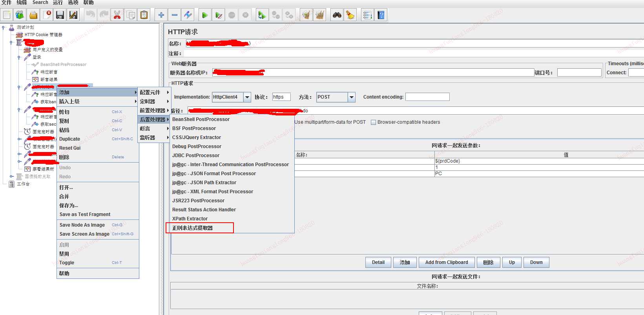Click the Detail button
The height and width of the screenshot is (315, 644).
[x=378, y=262]
